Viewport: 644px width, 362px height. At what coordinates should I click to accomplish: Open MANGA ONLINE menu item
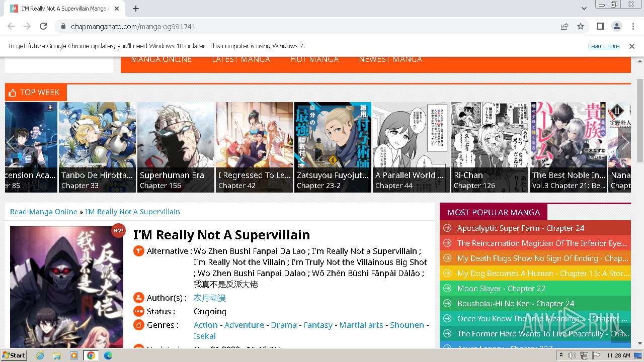point(162,59)
